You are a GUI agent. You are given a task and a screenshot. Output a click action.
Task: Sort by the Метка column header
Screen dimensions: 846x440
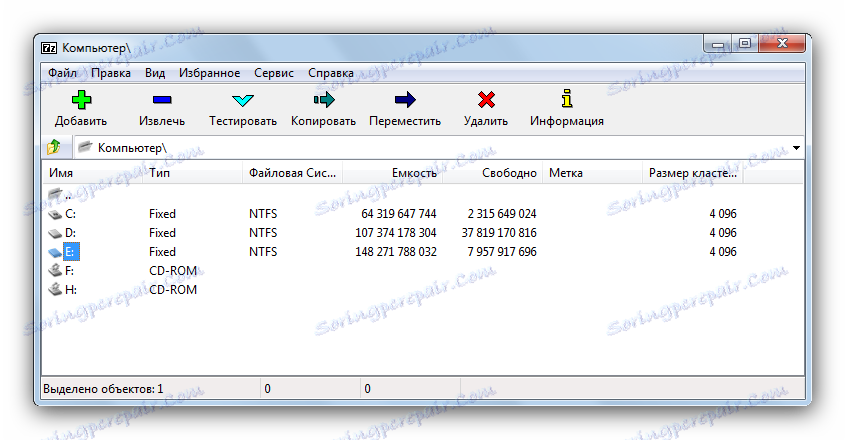click(592, 173)
